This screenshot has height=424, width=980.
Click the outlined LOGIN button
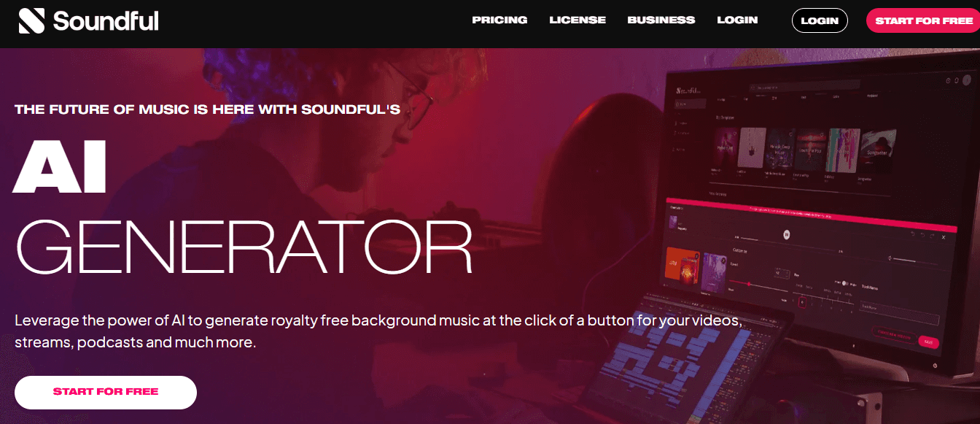(820, 20)
